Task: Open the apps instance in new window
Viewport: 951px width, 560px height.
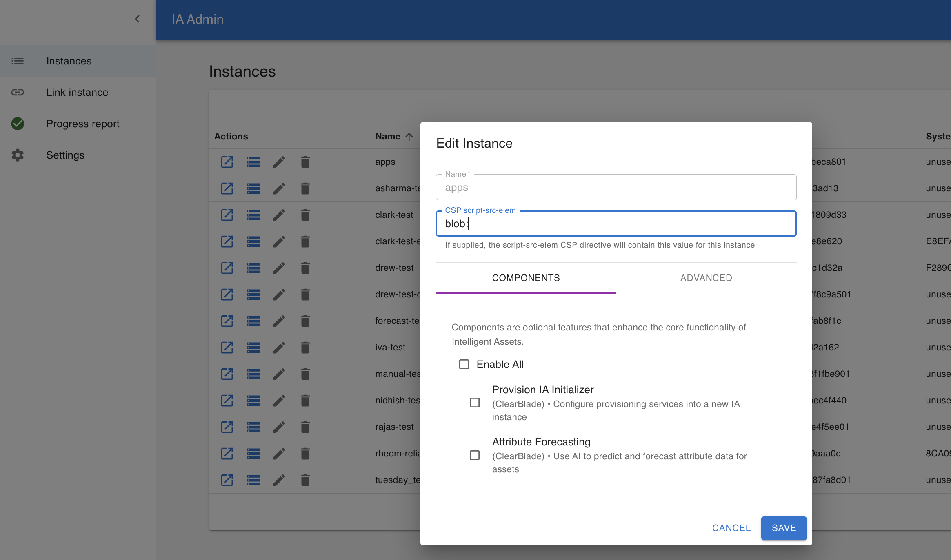Action: [227, 162]
